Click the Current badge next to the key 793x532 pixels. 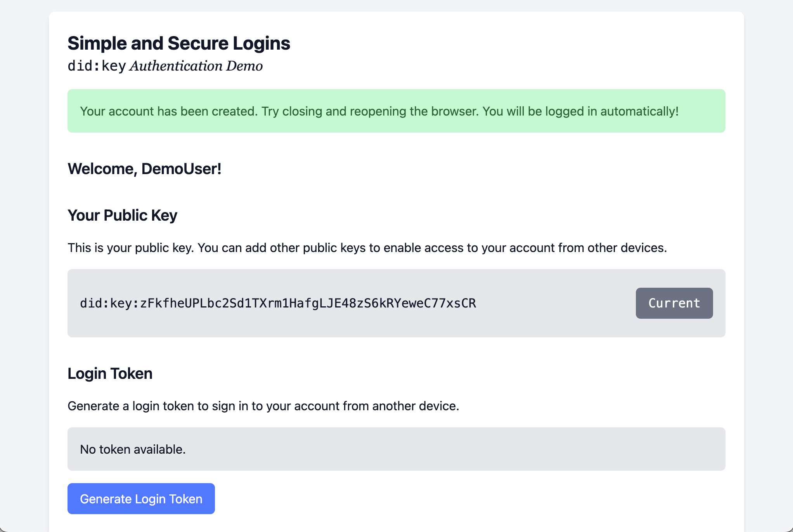pos(674,303)
